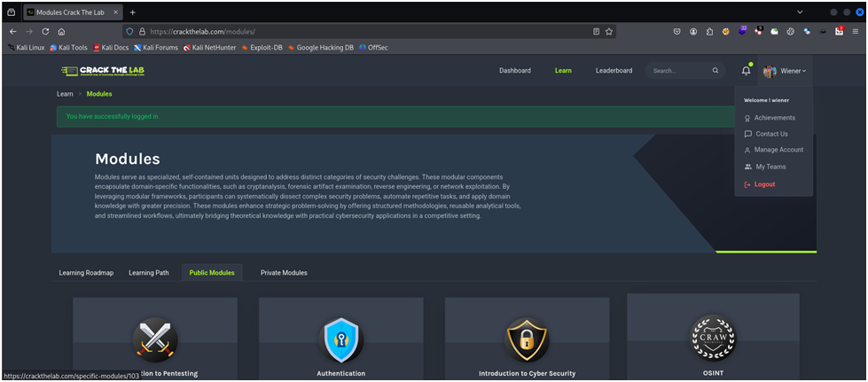Open the Exploit-DB bookmark
868x382 pixels.
click(270, 47)
